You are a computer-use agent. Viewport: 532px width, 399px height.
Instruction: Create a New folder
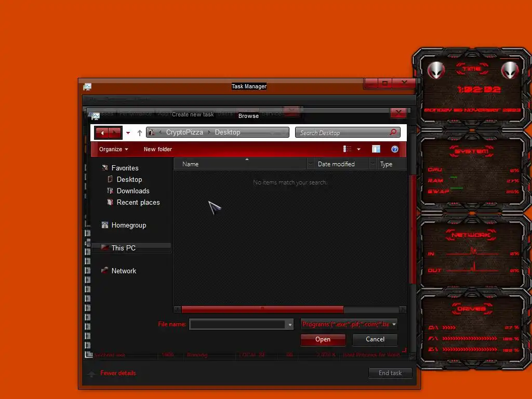(158, 149)
